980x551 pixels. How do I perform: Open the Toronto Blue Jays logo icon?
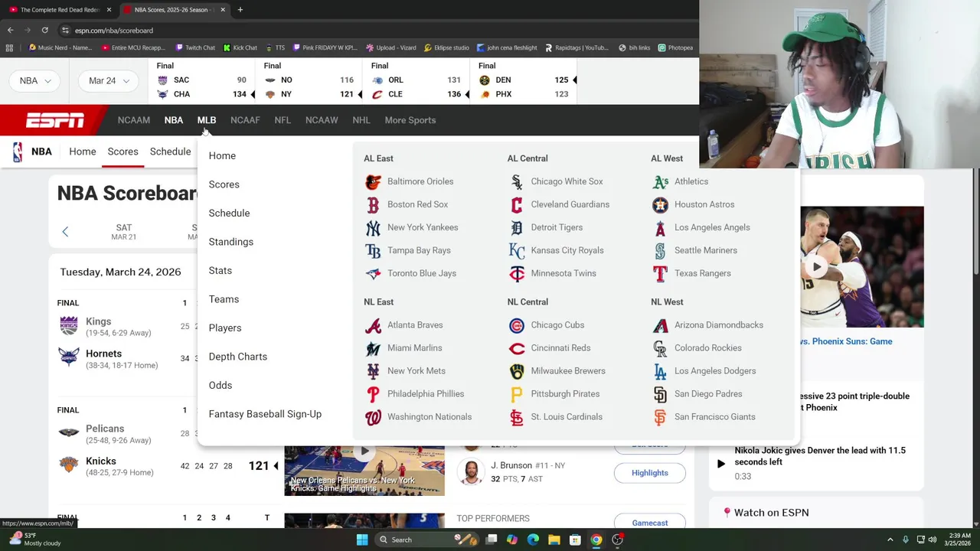pyautogui.click(x=373, y=273)
